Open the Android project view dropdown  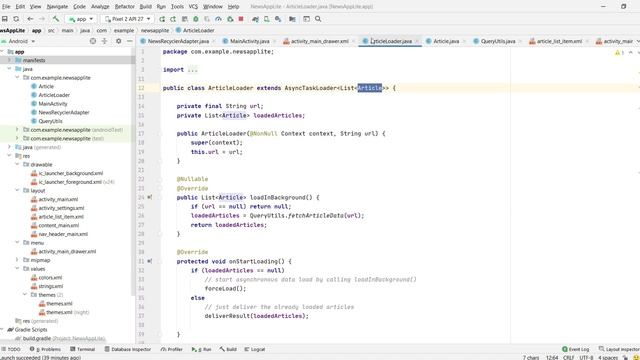tap(18, 41)
